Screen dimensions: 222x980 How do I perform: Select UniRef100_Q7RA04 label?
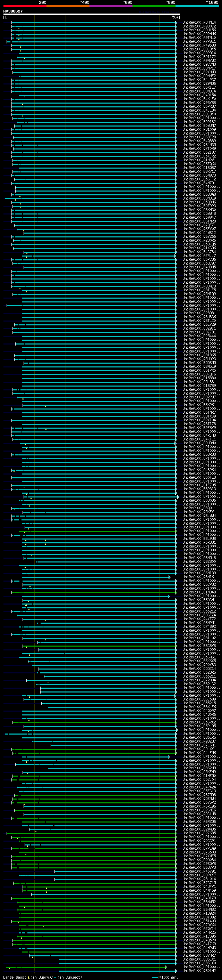pyautogui.click(x=199, y=680)
